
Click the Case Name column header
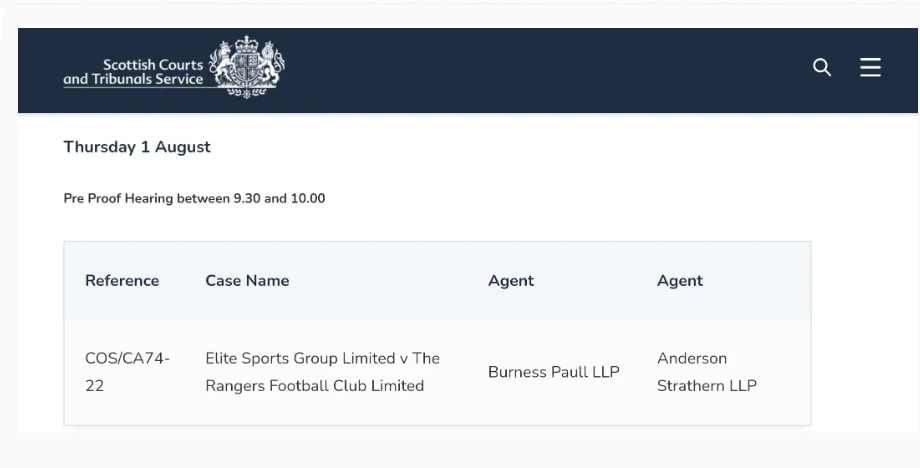click(247, 281)
